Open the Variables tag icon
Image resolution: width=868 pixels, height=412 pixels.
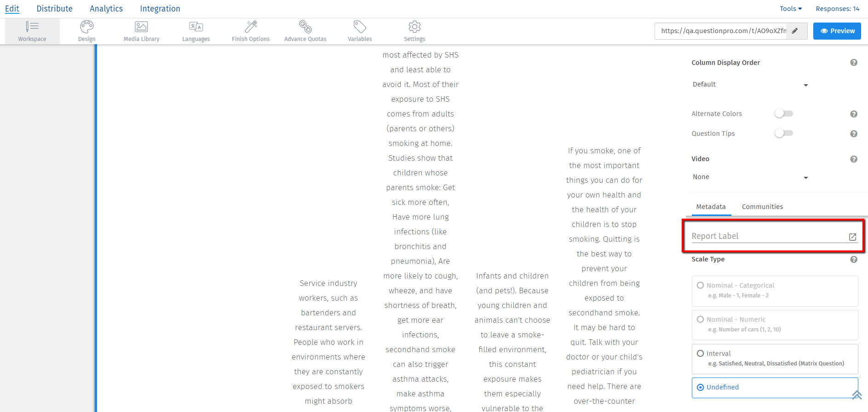pos(360,26)
